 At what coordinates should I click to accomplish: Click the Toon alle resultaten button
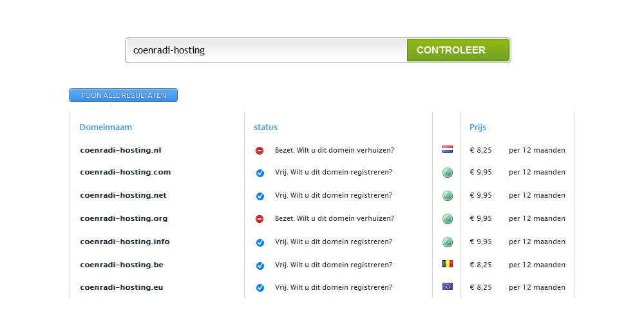[x=123, y=95]
